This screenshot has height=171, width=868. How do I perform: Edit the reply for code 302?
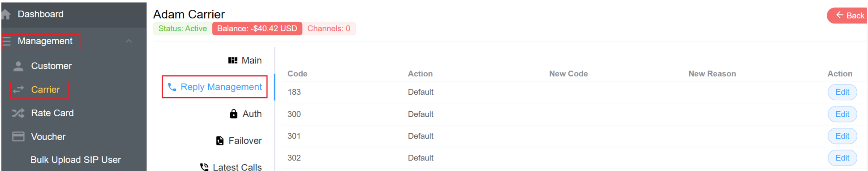click(x=842, y=158)
